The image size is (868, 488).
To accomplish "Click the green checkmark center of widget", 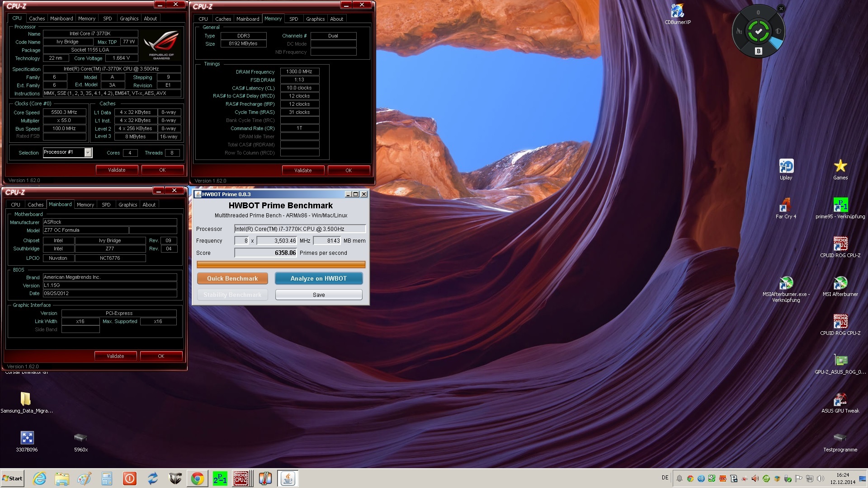I will click(758, 31).
